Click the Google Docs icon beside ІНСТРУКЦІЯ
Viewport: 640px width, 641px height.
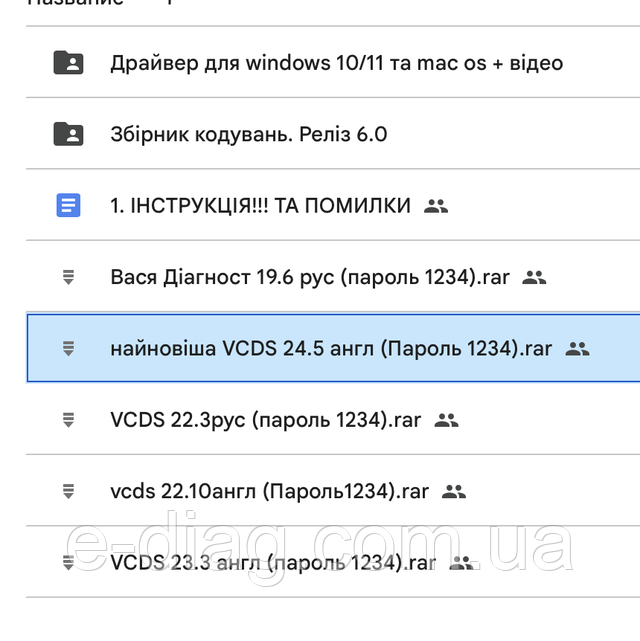[68, 206]
